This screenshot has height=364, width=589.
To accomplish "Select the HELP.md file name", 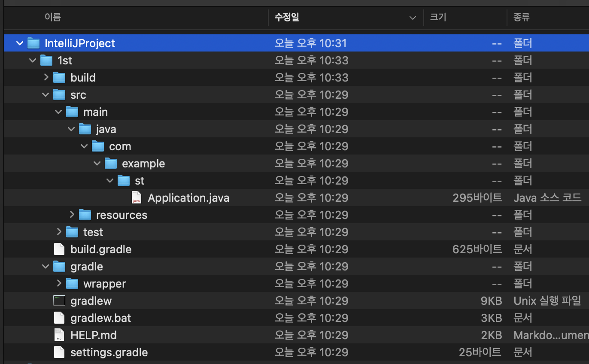I will pyautogui.click(x=94, y=335).
